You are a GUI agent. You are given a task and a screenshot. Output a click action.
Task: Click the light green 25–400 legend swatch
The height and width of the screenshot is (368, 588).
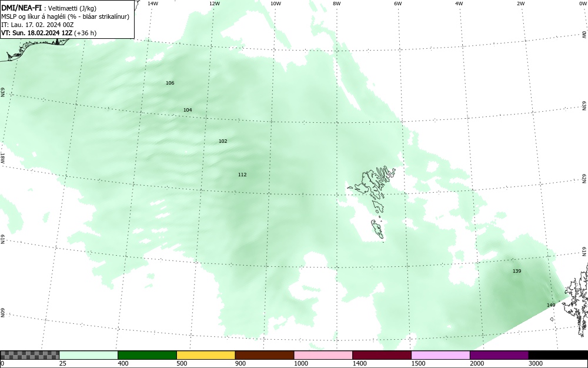[89, 355]
